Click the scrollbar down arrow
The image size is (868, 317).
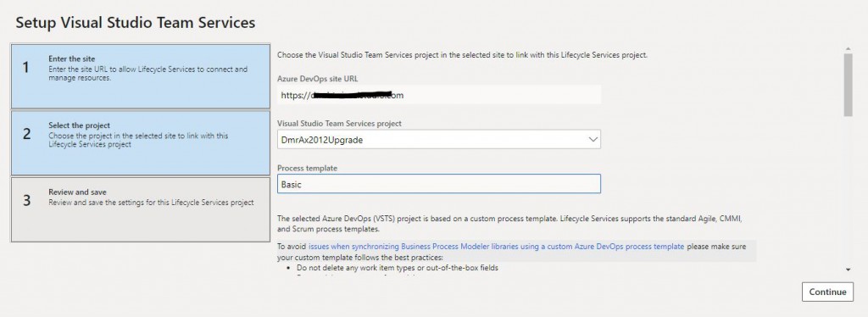coord(848,269)
